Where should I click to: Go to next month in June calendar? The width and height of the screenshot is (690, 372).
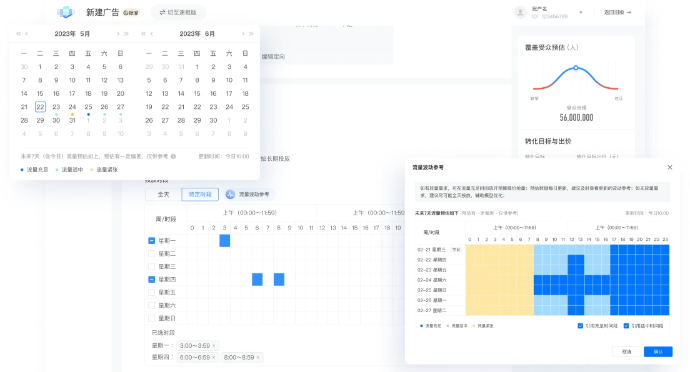pos(242,33)
